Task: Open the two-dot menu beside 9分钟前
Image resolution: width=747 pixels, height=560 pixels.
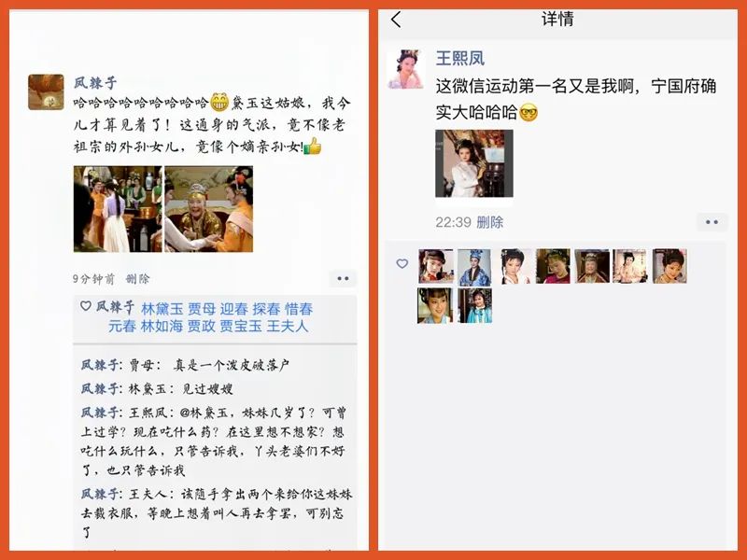Action: [x=343, y=278]
